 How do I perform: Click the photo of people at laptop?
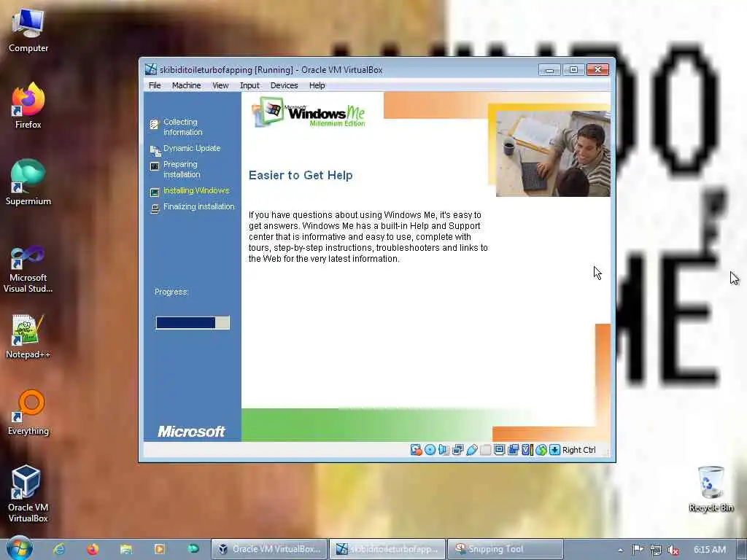coord(553,154)
